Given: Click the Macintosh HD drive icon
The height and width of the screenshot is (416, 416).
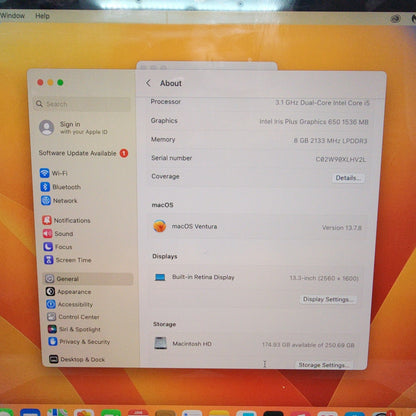Looking at the screenshot, I should tap(161, 343).
